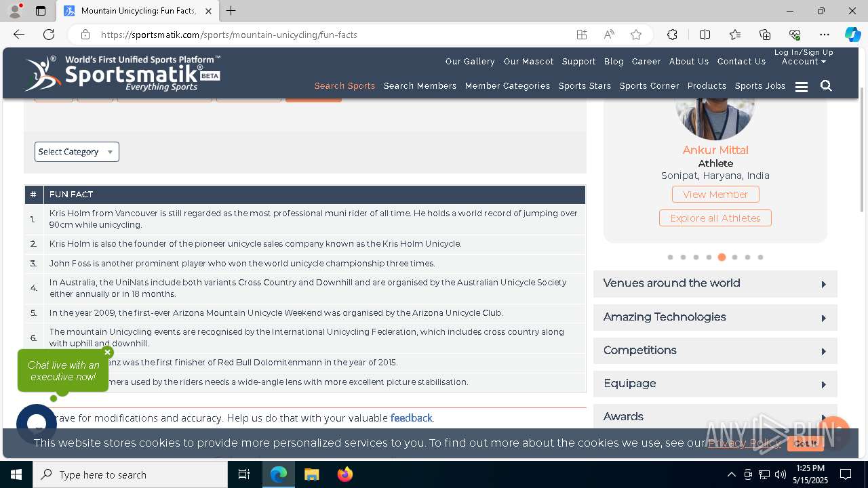This screenshot has width=868, height=488.
Task: Expand the Competitions section
Action: coord(715,350)
